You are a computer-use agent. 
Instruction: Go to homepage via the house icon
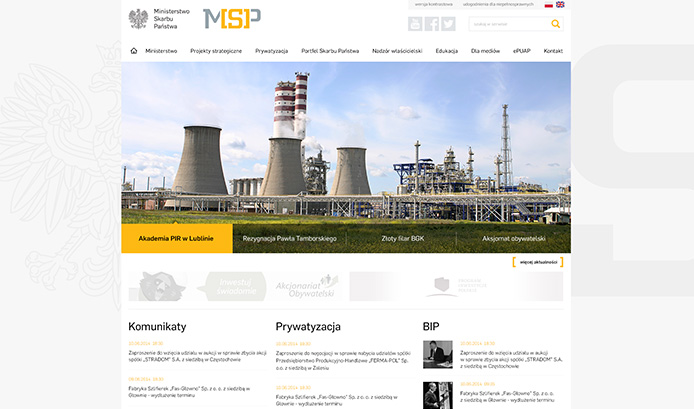134,50
